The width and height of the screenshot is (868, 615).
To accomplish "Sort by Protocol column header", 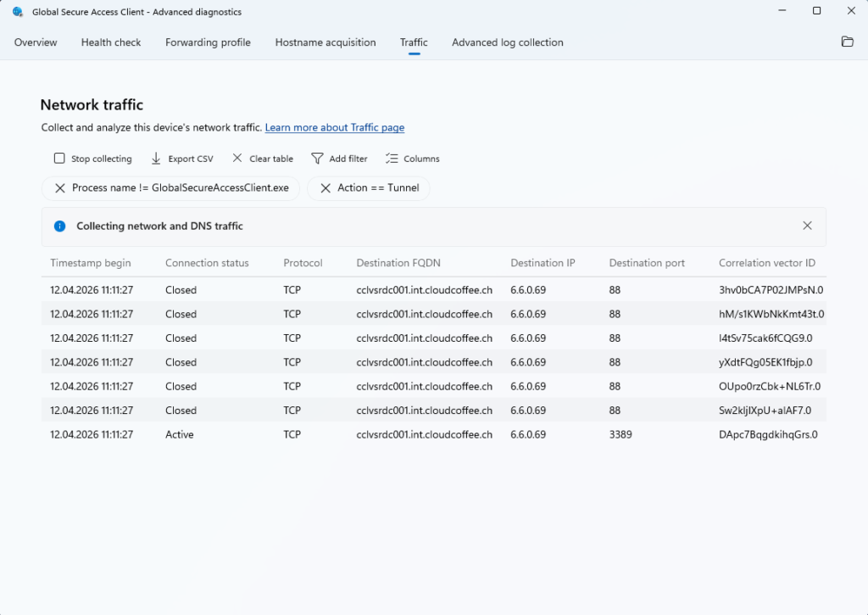I will click(x=303, y=263).
